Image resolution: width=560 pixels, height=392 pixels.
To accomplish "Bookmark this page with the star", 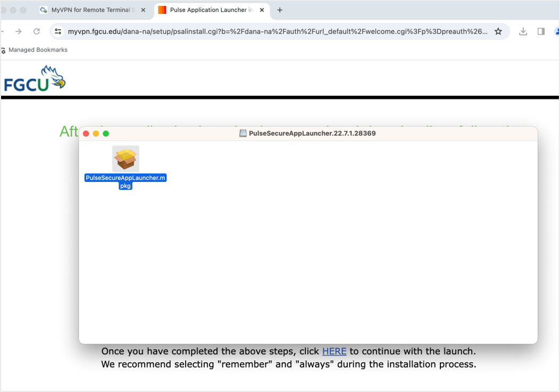I will [x=498, y=31].
